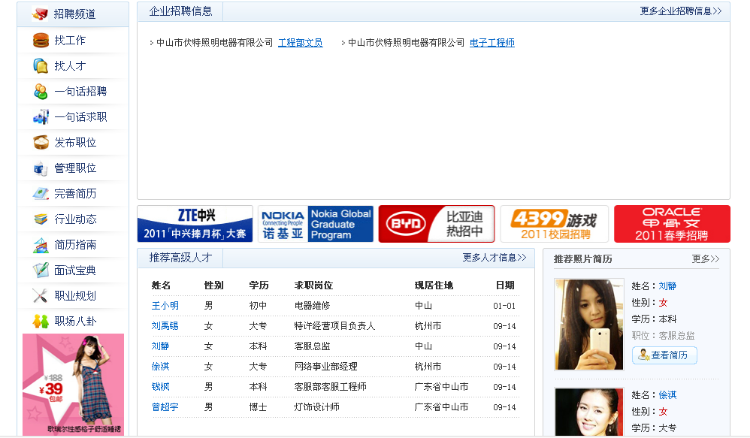Viewport: 750px width, 438px height.
Task: Click the 一句话招聘 people icon
Action: (41, 91)
